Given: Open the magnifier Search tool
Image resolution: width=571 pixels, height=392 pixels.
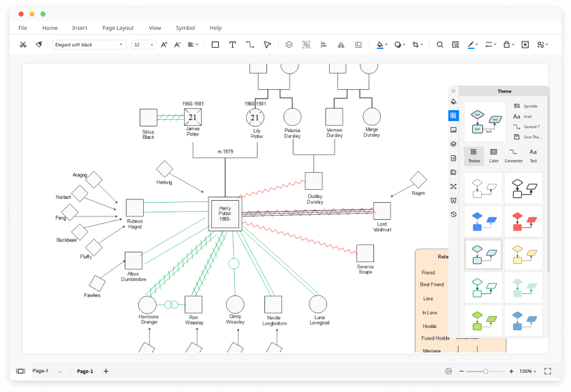Looking at the screenshot, I should point(440,45).
